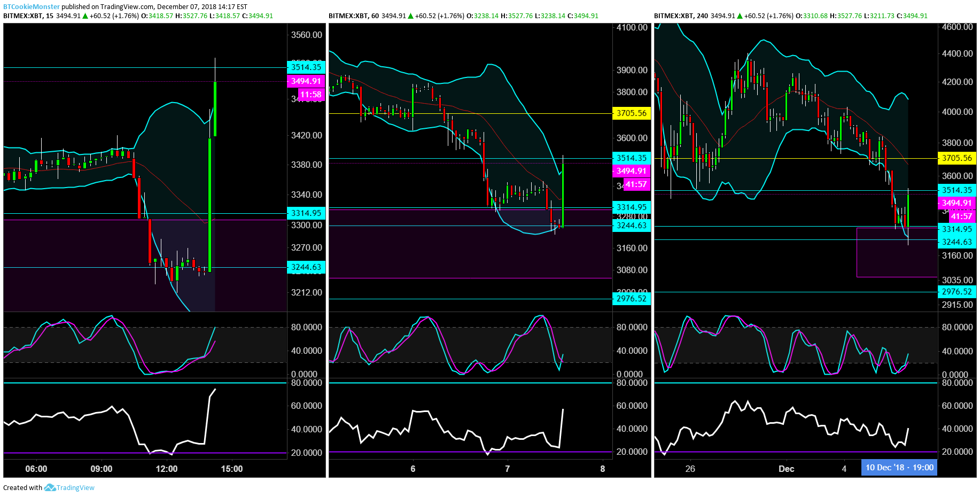Click the 09:00 time axis label
Screen dimensions: 980x497
click(x=102, y=469)
